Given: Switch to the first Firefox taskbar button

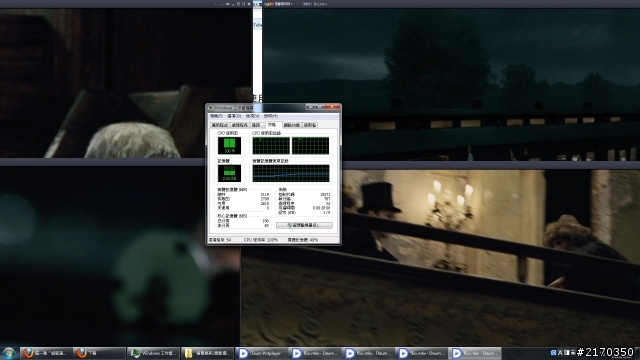Looking at the screenshot, I should pyautogui.click(x=46, y=353).
